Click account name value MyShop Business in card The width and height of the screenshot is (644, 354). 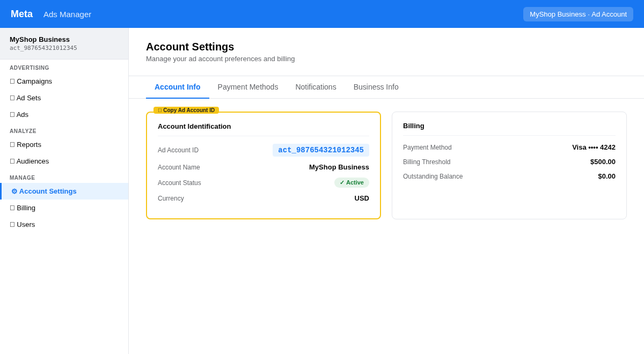click(339, 167)
